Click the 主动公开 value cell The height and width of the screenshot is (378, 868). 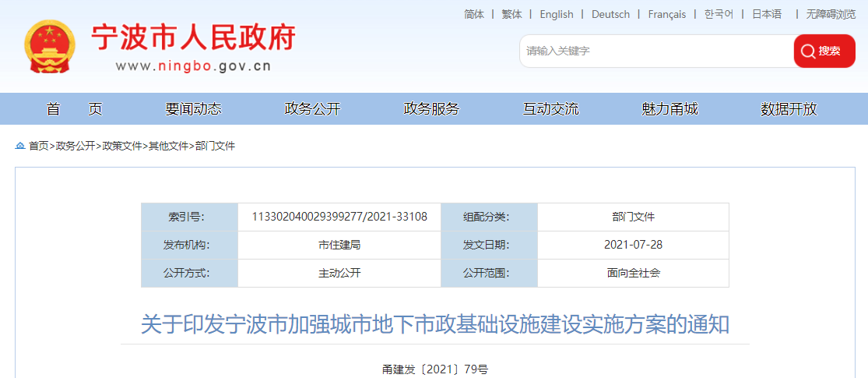tap(339, 273)
